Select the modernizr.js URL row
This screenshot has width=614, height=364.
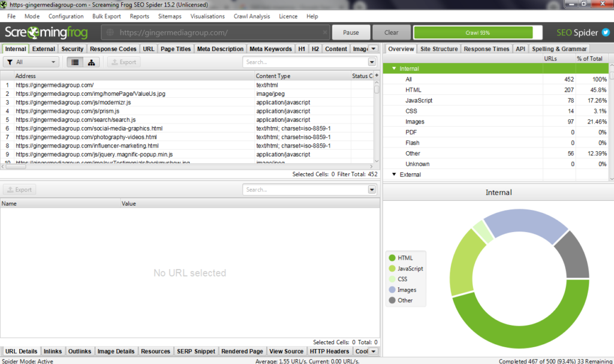tap(187, 103)
